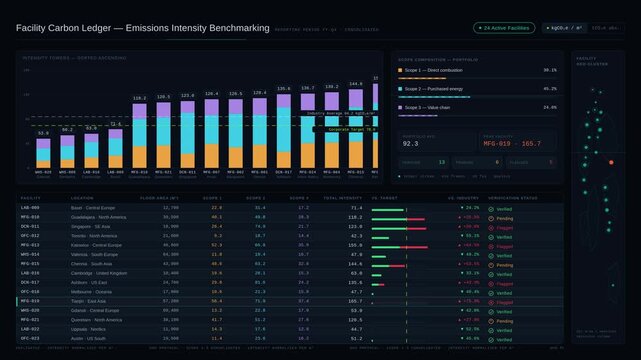
Task: Click the Verified check icon for LAB-016
Action: (x=491, y=275)
